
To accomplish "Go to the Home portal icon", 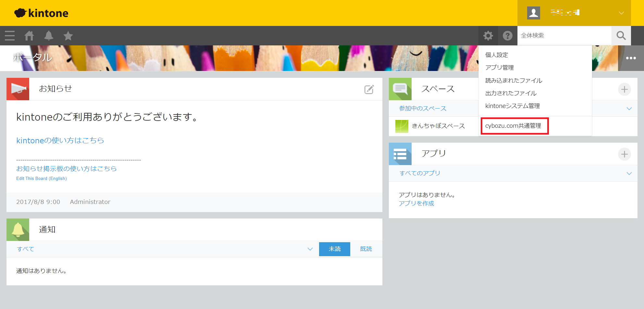I will coord(29,36).
